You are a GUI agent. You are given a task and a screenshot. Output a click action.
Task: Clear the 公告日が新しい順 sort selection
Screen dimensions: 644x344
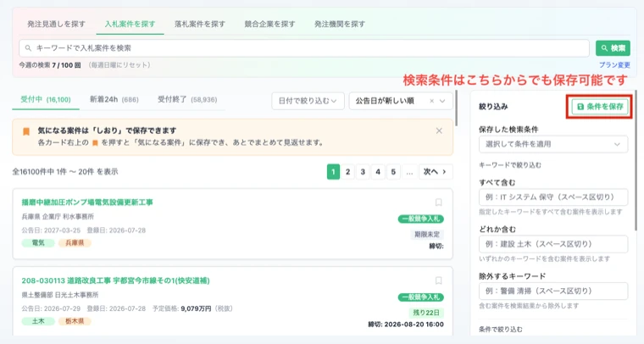point(431,101)
